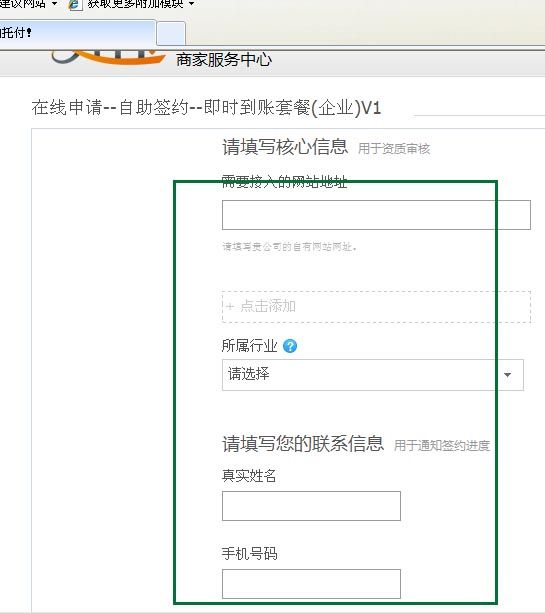Viewport: 545px width, 613px height.
Task: Focus the 真实姓名 input field
Action: pyautogui.click(x=311, y=506)
